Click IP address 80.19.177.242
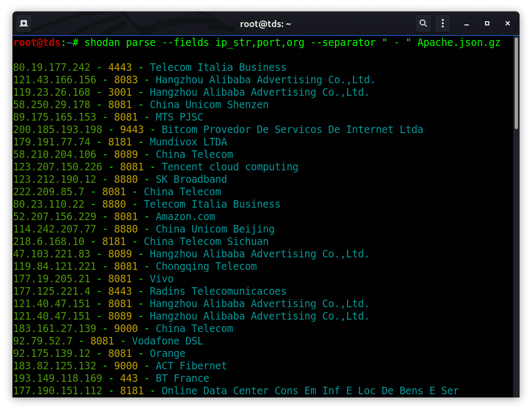 click(51, 68)
